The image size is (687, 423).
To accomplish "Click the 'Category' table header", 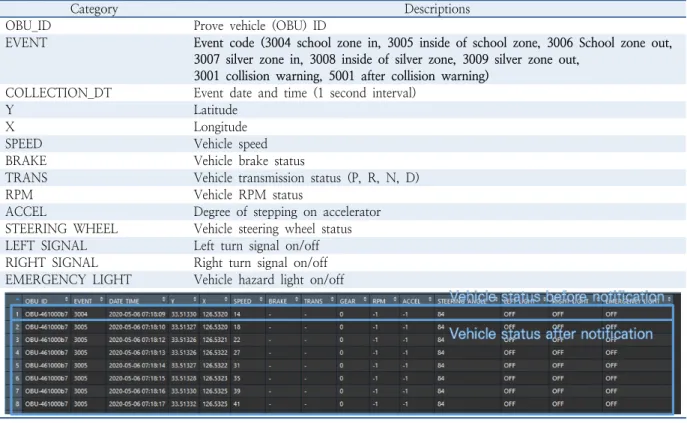I will click(94, 9).
